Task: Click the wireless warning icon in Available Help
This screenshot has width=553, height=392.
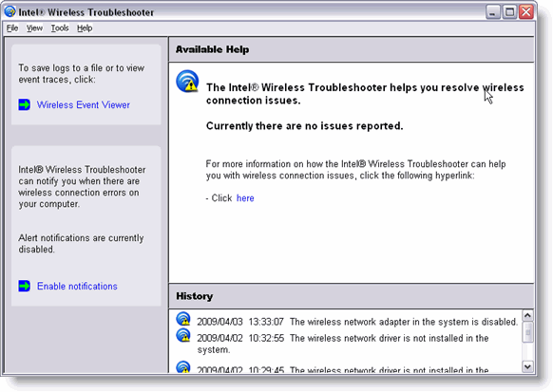Action: tap(187, 82)
